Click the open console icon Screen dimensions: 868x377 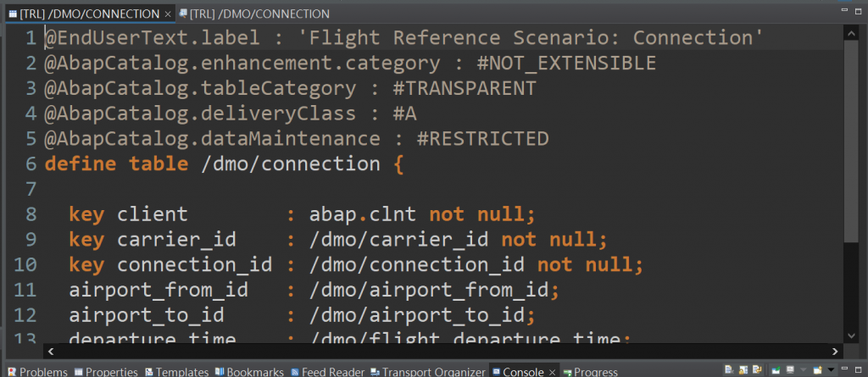818,370
